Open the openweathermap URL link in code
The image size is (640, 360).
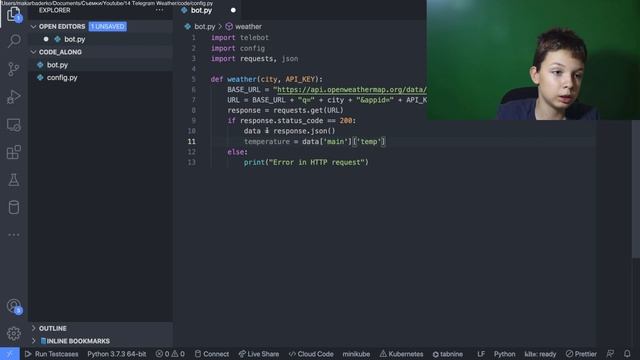pyautogui.click(x=352, y=89)
